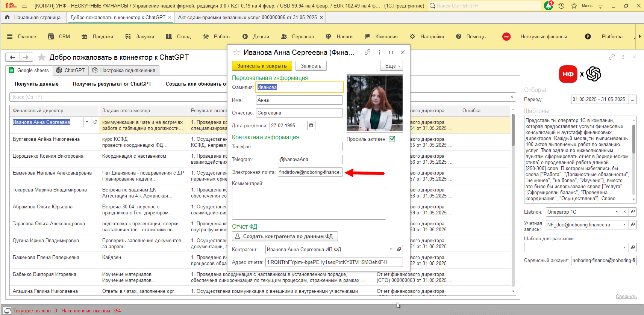Switch to the ChatGPT tab

click(70, 70)
